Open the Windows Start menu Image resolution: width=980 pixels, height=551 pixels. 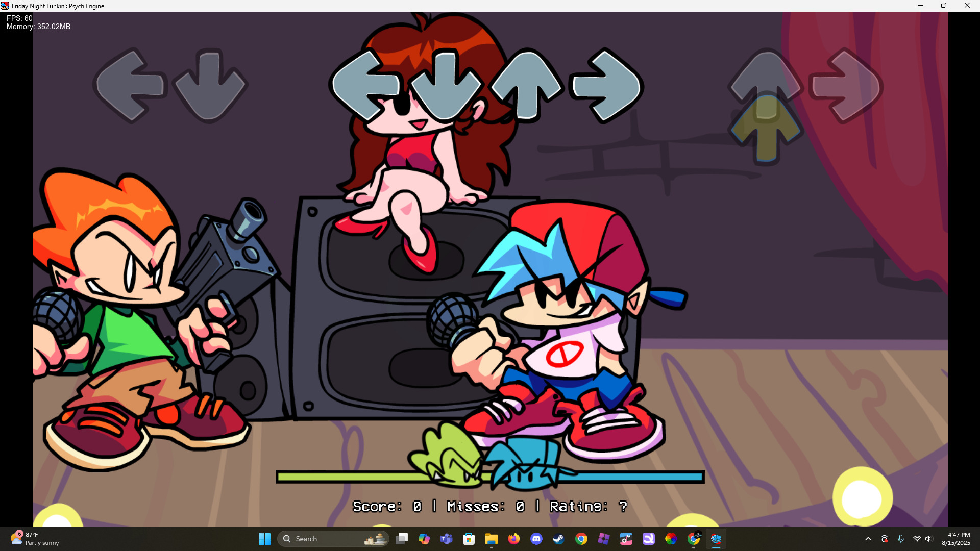click(x=264, y=539)
